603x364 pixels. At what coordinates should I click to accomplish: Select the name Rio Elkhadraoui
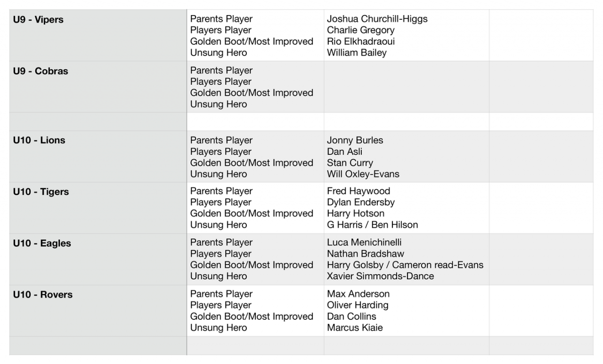click(361, 41)
